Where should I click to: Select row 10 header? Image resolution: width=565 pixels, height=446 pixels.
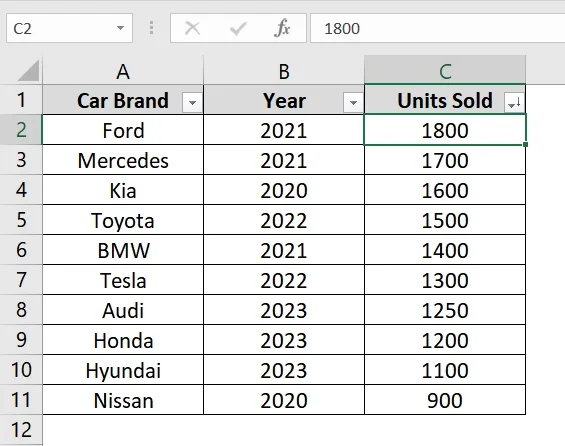[21, 370]
